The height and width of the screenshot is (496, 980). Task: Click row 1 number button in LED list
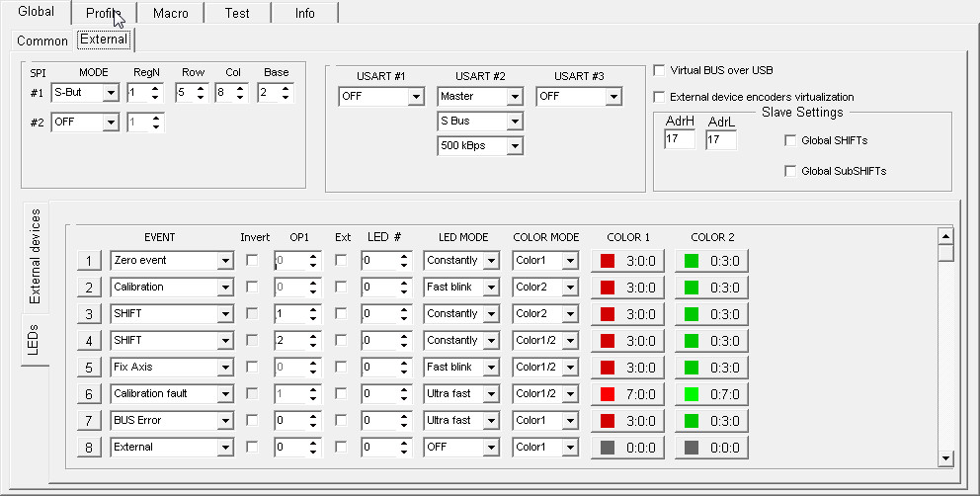[89, 261]
